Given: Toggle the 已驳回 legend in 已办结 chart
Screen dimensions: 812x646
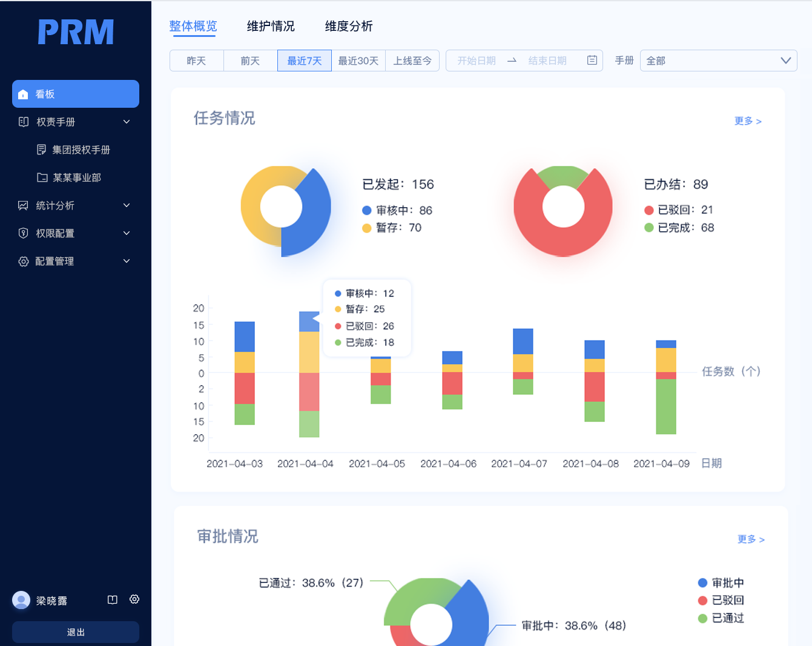Looking at the screenshot, I should [x=679, y=209].
